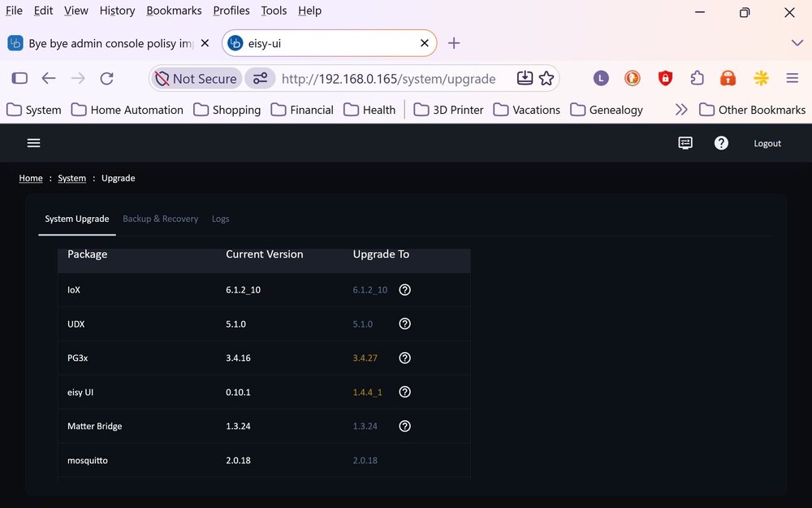Click the address bar URL field

tap(388, 79)
